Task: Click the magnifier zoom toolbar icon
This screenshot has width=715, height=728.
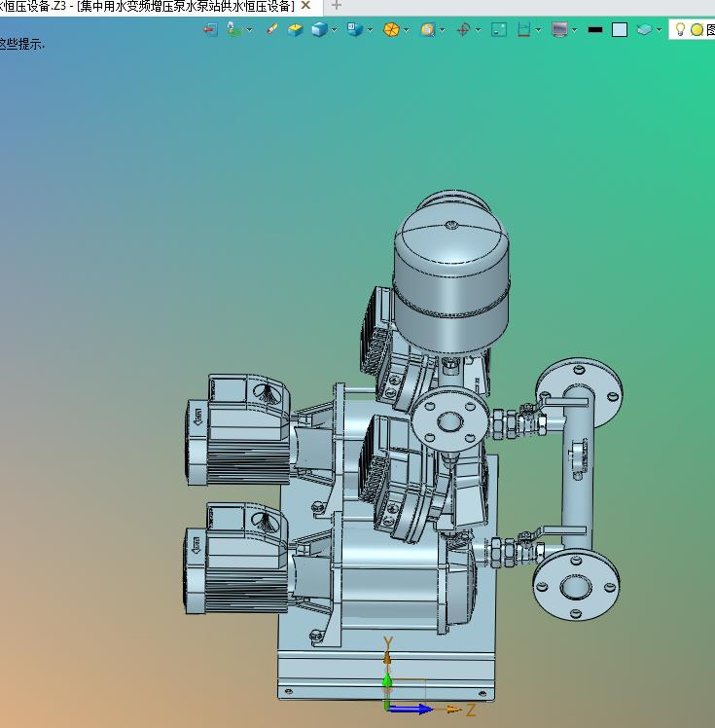Action: coord(427,30)
